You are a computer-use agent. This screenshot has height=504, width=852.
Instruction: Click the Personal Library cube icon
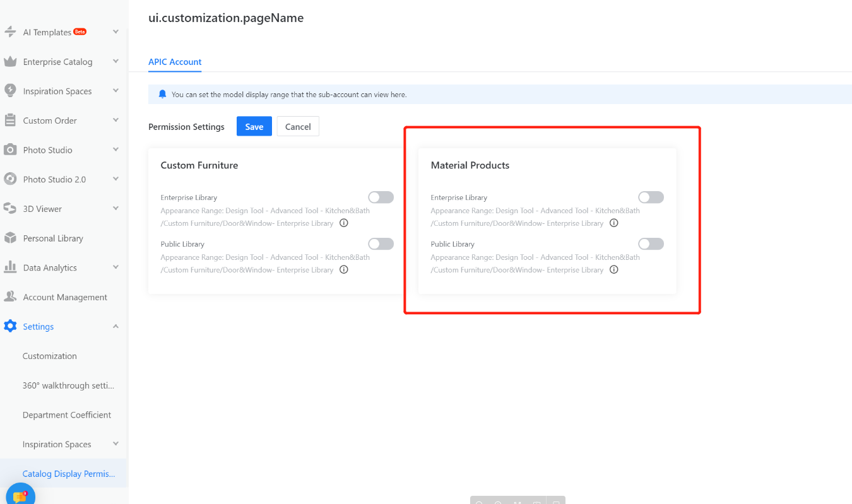(x=10, y=238)
